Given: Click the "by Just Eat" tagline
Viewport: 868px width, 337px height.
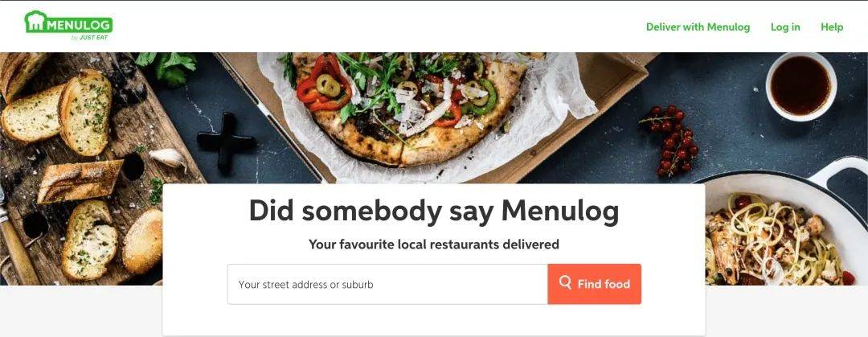Looking at the screenshot, I should pos(90,38).
